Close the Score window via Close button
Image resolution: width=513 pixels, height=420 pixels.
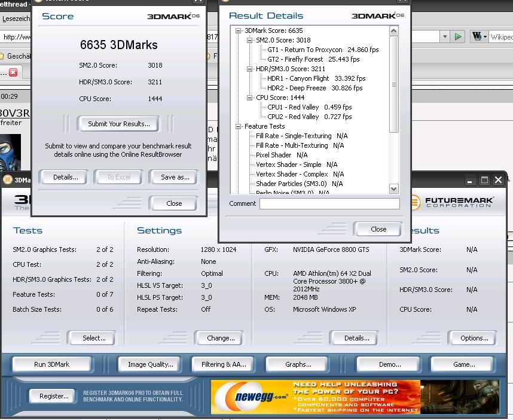pos(173,203)
